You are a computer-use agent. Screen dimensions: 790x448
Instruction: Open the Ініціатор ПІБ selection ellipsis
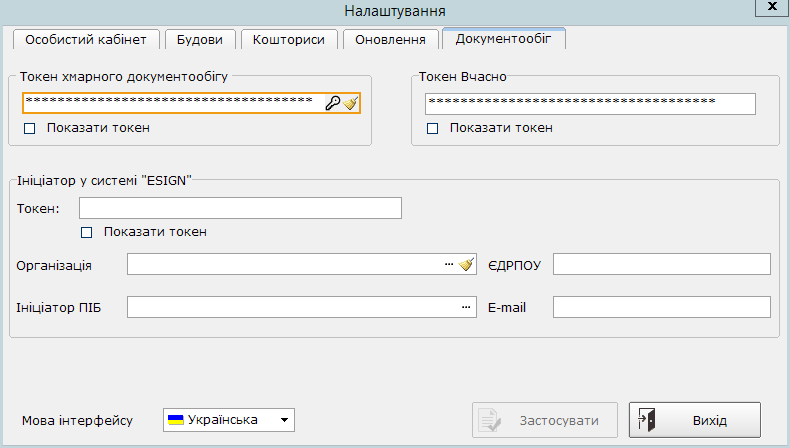coord(465,307)
